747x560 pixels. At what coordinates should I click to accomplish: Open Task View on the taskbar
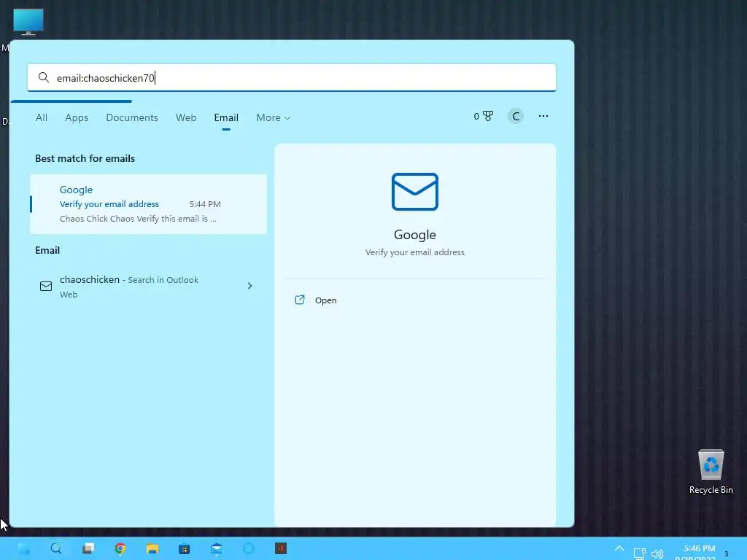coord(88,548)
